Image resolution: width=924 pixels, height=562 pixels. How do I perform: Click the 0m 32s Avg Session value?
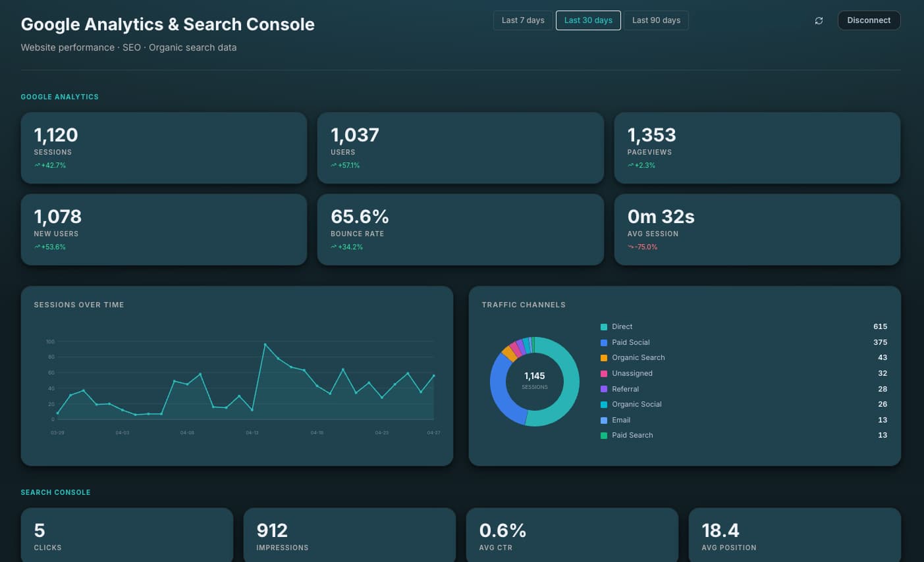pos(661,217)
